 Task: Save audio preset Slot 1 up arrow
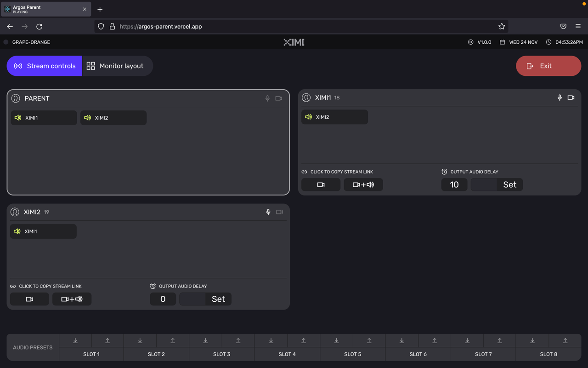107,340
